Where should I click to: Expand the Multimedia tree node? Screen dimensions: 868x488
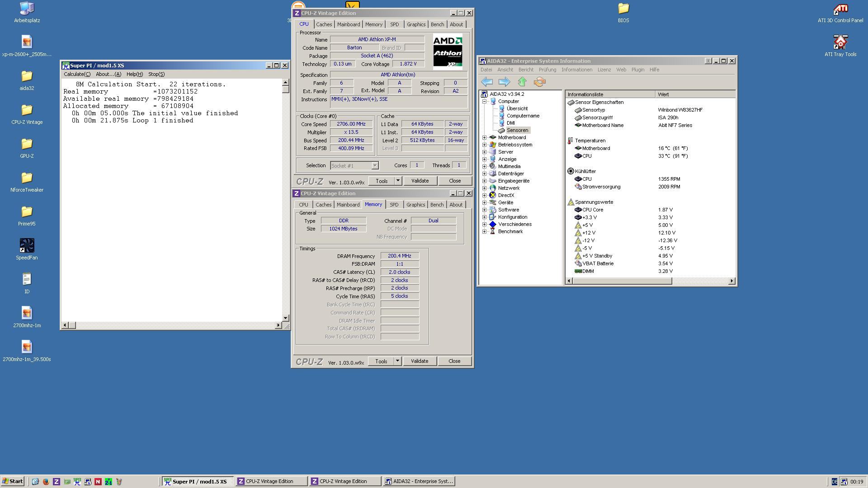tap(484, 167)
